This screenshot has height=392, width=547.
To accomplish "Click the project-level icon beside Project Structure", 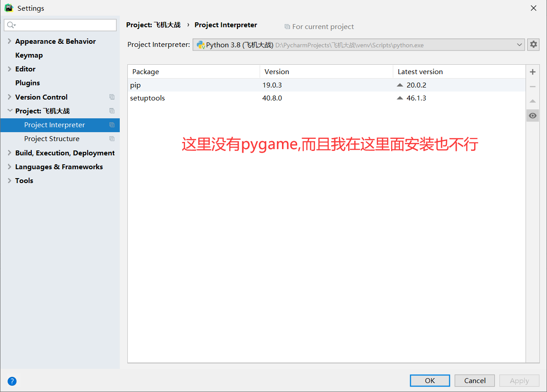I will (x=112, y=139).
